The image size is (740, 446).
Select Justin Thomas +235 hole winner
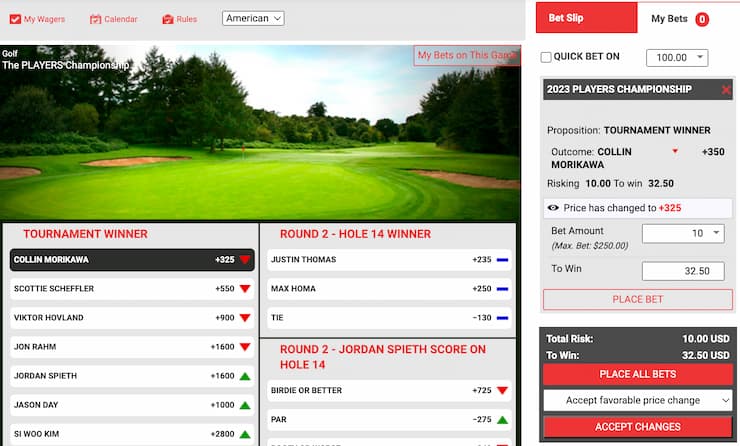coord(389,260)
